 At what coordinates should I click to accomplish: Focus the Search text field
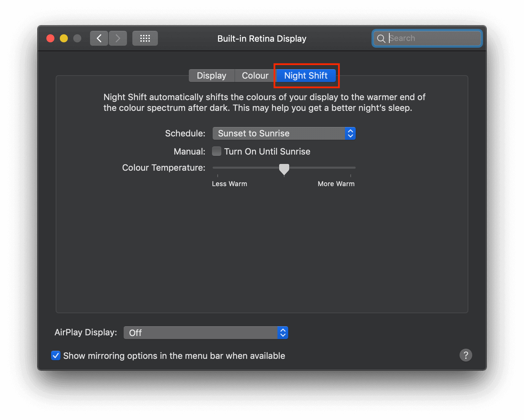[433, 38]
